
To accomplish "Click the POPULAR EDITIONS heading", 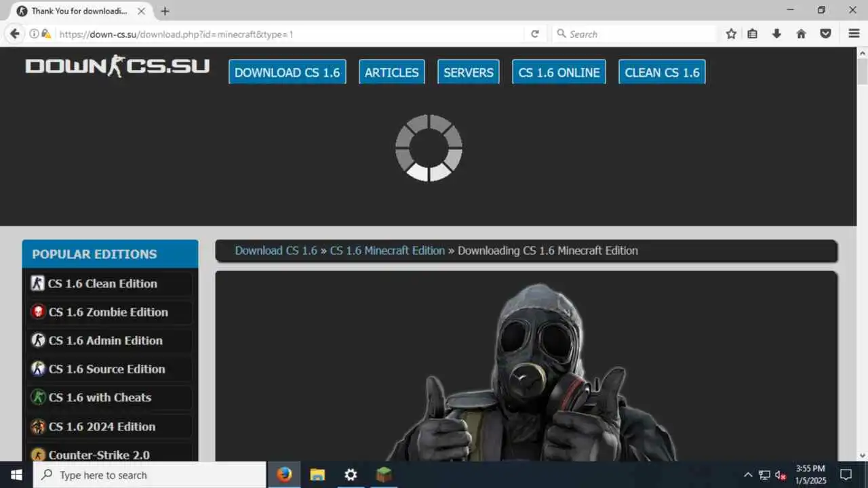I will point(94,254).
